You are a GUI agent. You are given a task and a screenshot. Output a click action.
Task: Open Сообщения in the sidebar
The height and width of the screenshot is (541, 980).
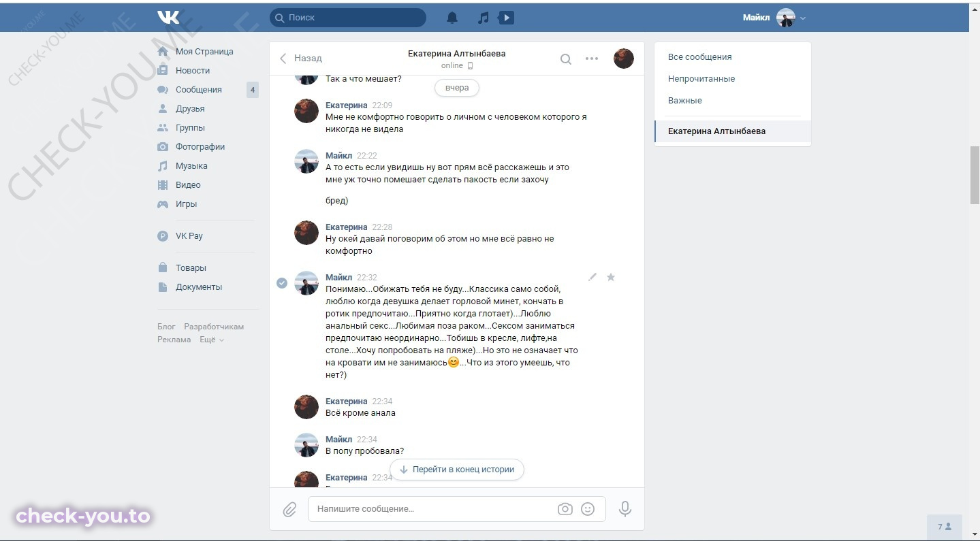(199, 90)
